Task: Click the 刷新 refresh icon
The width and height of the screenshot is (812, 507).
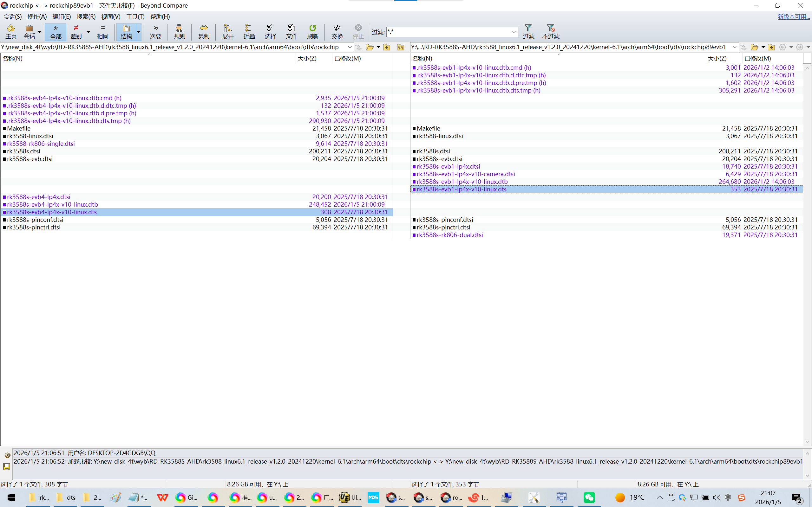Action: [x=312, y=31]
